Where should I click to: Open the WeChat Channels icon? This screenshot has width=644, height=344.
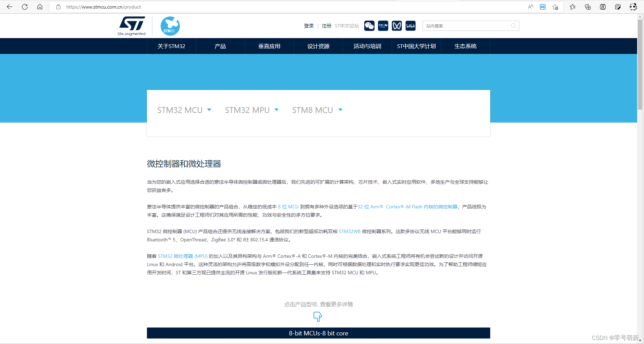[x=396, y=26]
